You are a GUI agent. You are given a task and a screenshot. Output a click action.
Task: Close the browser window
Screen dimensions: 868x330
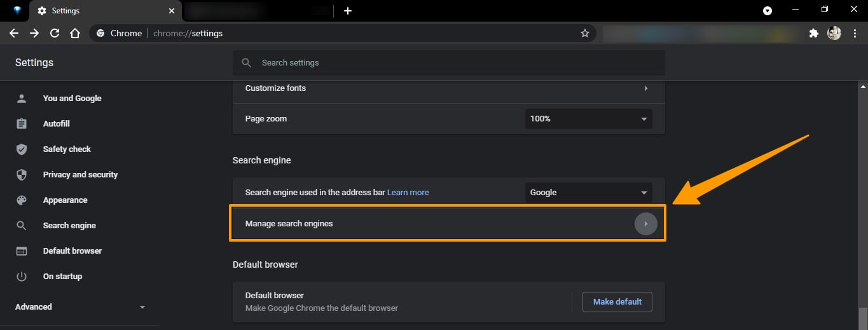(x=855, y=9)
